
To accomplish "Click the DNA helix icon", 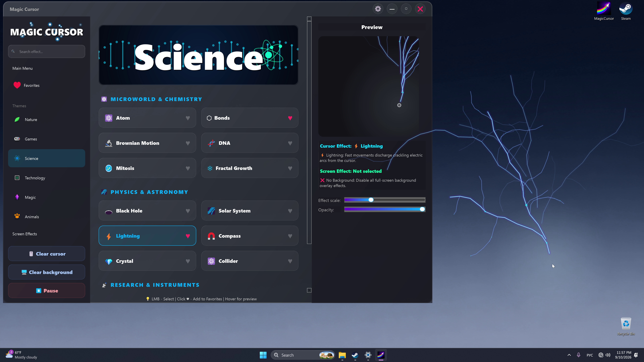I will point(211,143).
